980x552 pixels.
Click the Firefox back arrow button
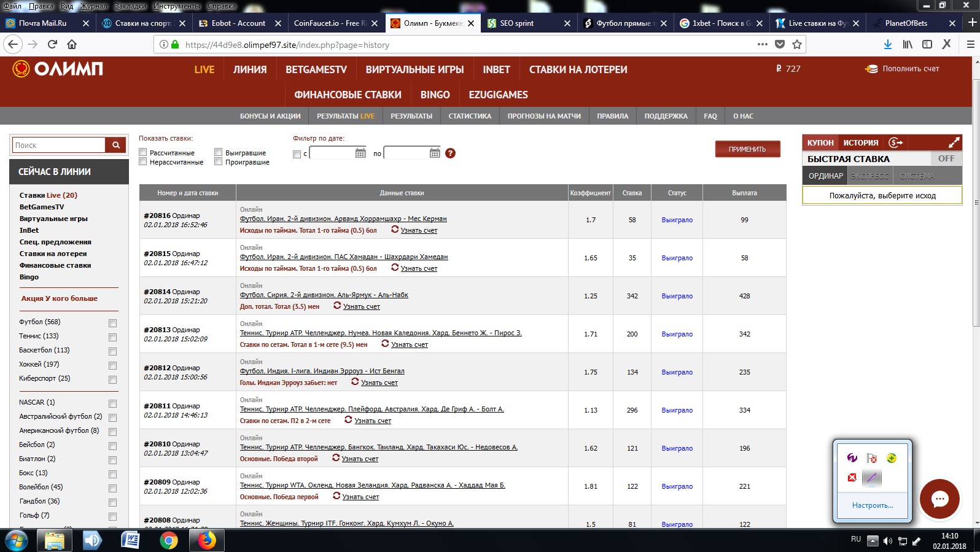13,44
